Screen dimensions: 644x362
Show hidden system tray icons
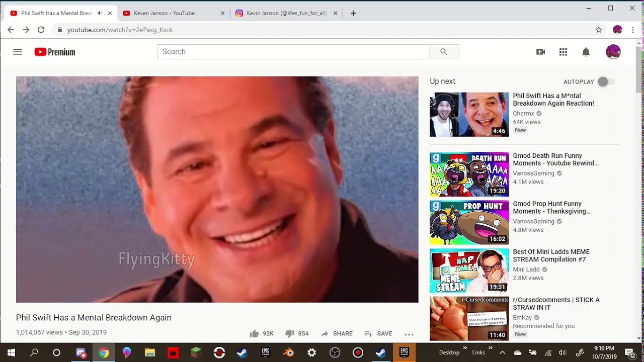[x=502, y=352]
